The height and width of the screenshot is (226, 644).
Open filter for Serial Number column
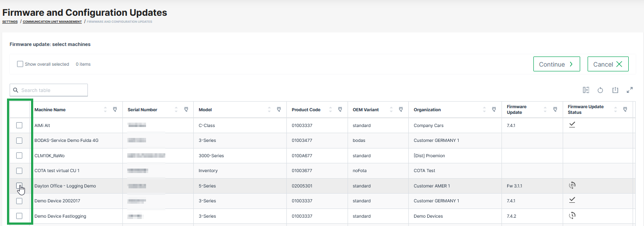coord(186,109)
